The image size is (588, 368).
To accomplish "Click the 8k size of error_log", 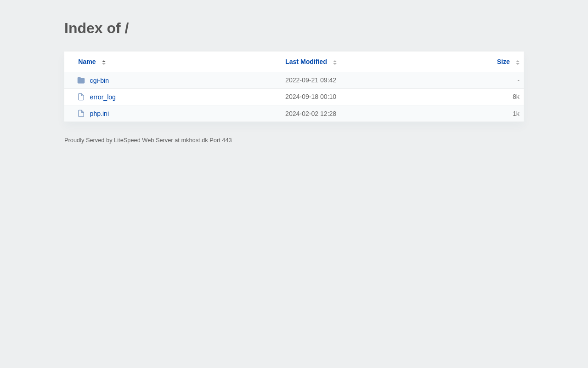I will click(516, 97).
